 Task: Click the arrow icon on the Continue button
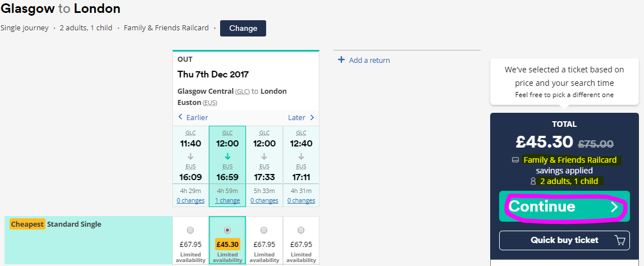(x=615, y=207)
